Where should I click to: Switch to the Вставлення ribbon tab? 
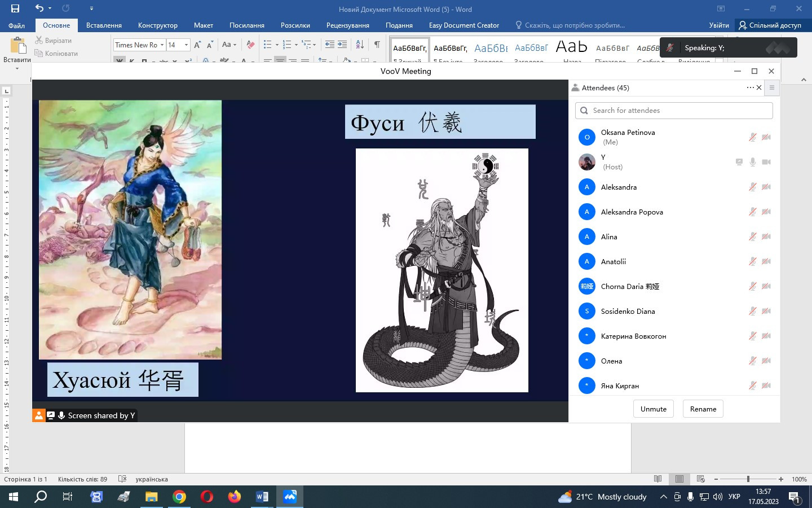pos(104,25)
